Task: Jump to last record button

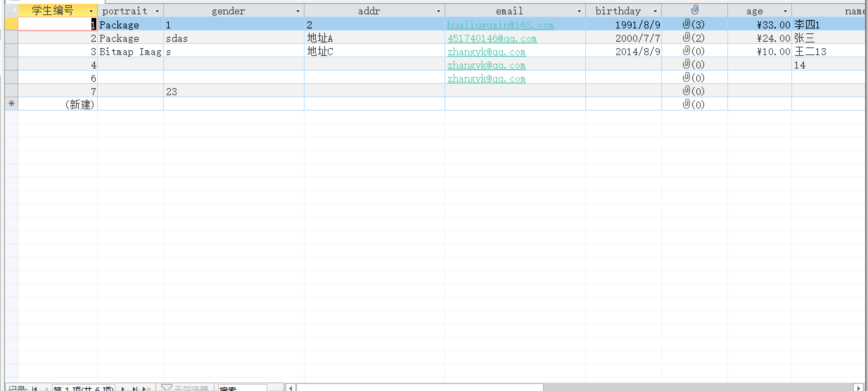Action: pos(134,389)
